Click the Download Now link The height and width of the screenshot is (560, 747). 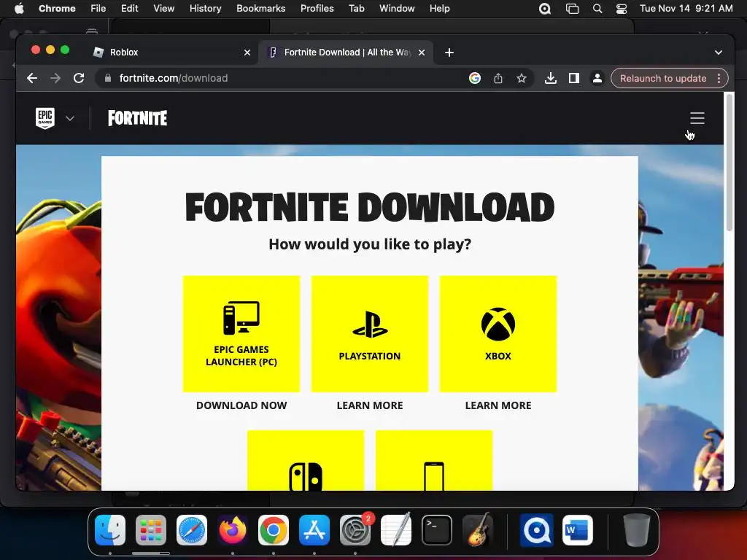coord(241,405)
